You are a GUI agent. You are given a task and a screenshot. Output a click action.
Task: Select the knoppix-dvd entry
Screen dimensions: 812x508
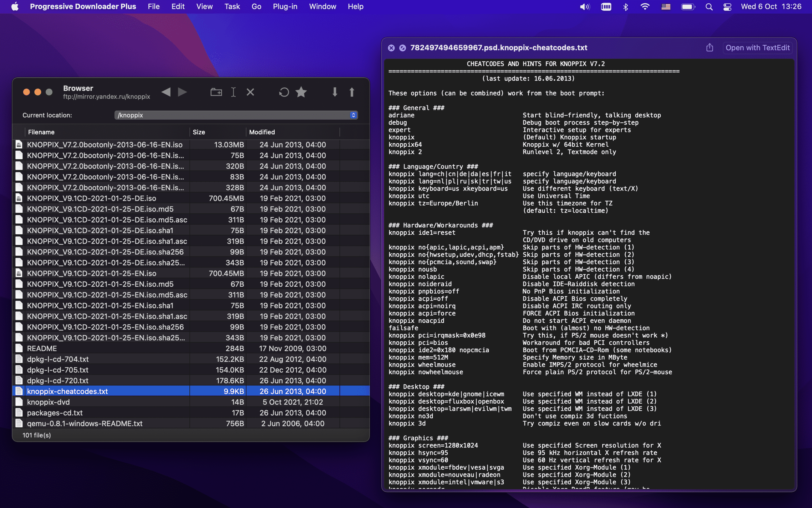(191, 402)
